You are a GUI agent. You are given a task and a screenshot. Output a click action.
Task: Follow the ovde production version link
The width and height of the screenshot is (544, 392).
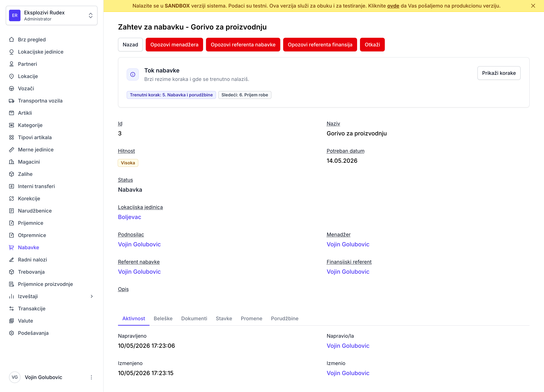pos(393,6)
